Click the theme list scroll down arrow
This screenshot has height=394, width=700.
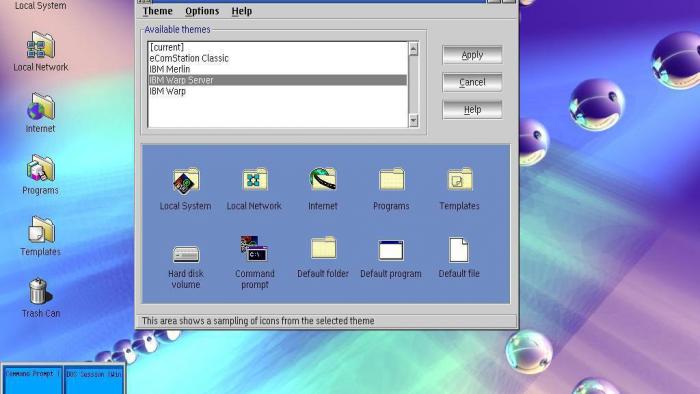point(413,120)
